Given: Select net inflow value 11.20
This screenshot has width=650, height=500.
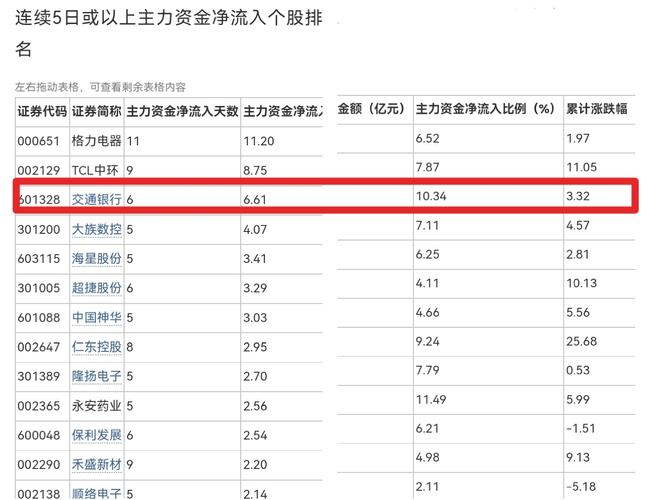Looking at the screenshot, I should pyautogui.click(x=259, y=141).
